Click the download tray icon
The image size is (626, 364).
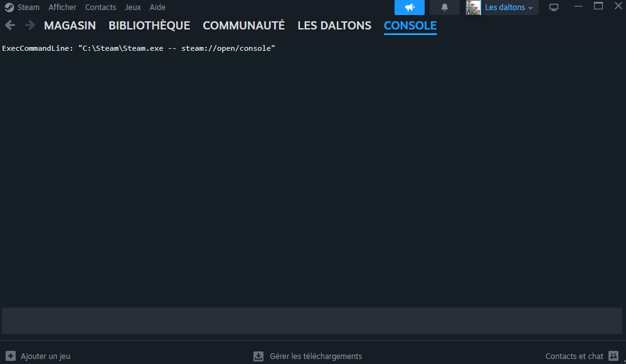click(258, 356)
